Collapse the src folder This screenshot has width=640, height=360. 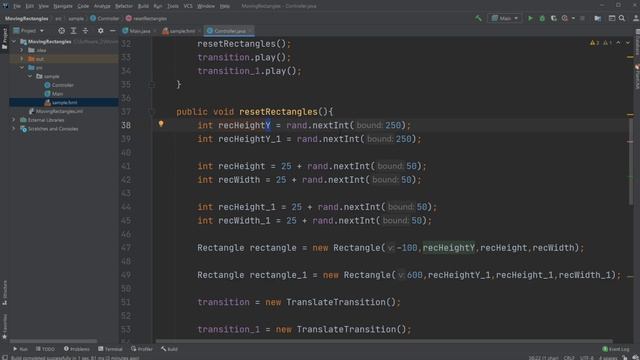22,68
